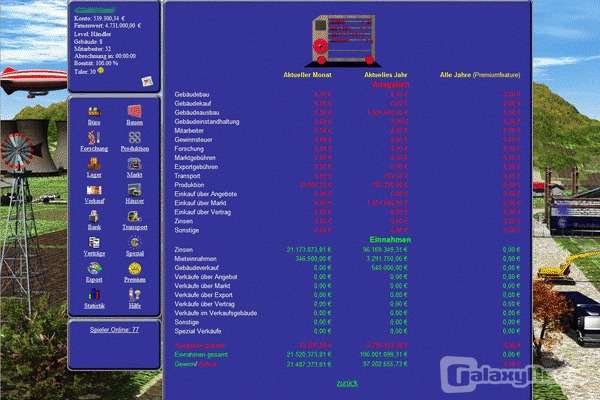This screenshot has width=600, height=400.
Task: Click the Produktion text link in sidebar
Action: click(135, 149)
